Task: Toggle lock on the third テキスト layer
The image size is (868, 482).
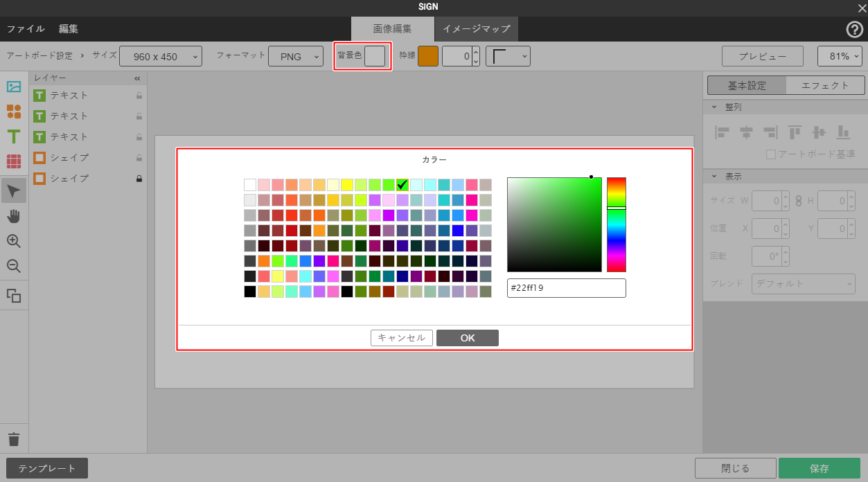Action: [x=139, y=137]
